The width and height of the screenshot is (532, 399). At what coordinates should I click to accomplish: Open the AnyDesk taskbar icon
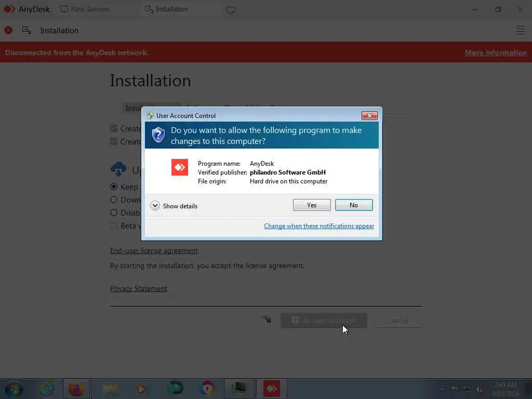271,389
